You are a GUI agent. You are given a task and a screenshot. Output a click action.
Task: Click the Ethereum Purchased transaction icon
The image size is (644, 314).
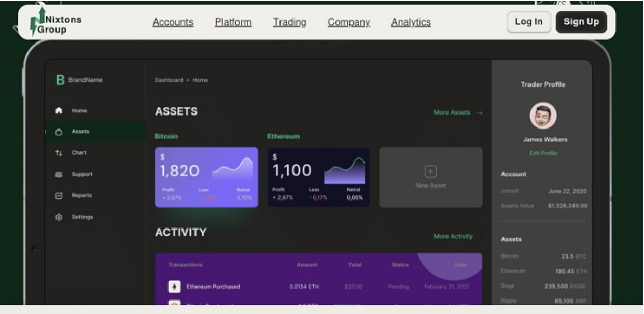coord(174,287)
